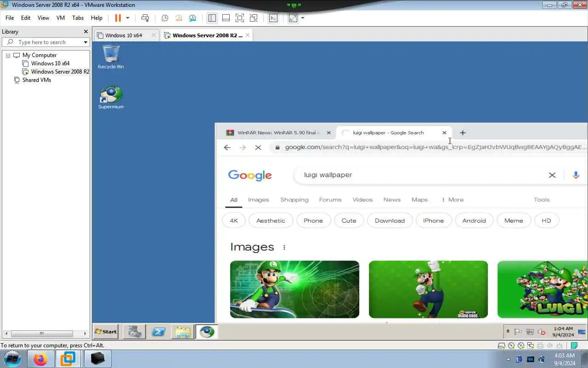
Task: Select the Recycle Bin desktop icon
Action: (111, 57)
